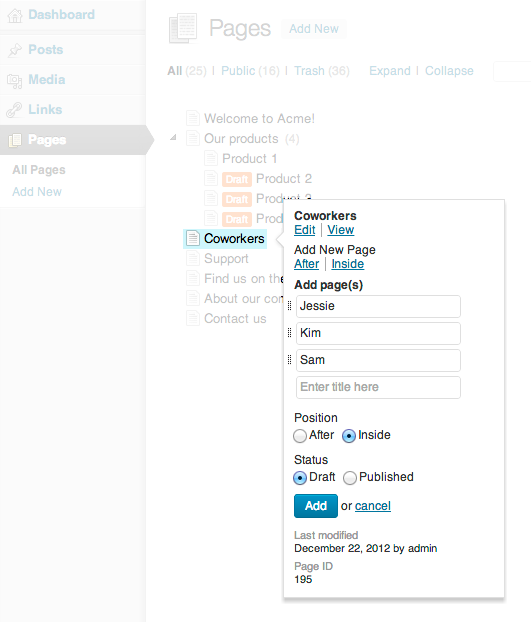This screenshot has width=531, height=622.
Task: Click the Dashboard home icon
Action: pyautogui.click(x=15, y=15)
